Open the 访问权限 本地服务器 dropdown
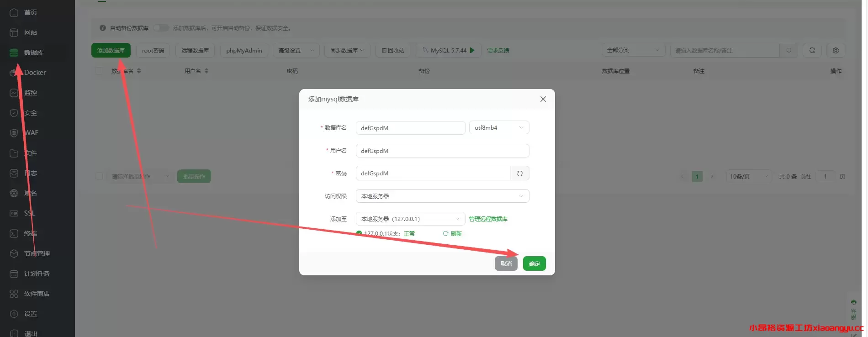 [x=443, y=196]
